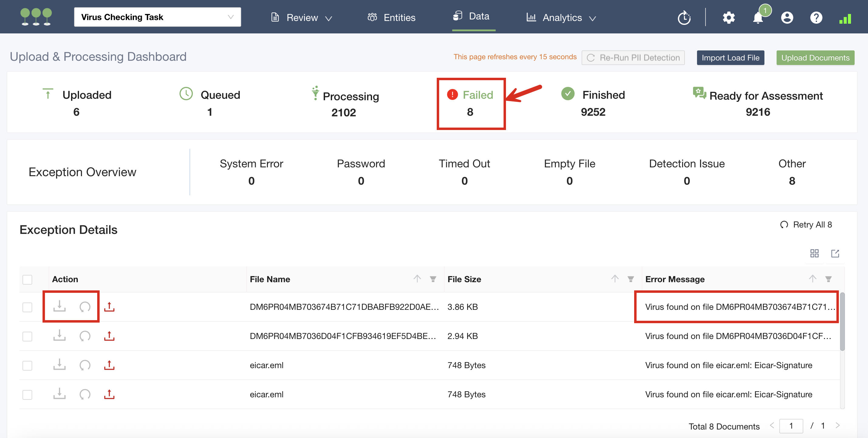Expand the Review menu
Image resolution: width=868 pixels, height=438 pixels.
point(302,18)
